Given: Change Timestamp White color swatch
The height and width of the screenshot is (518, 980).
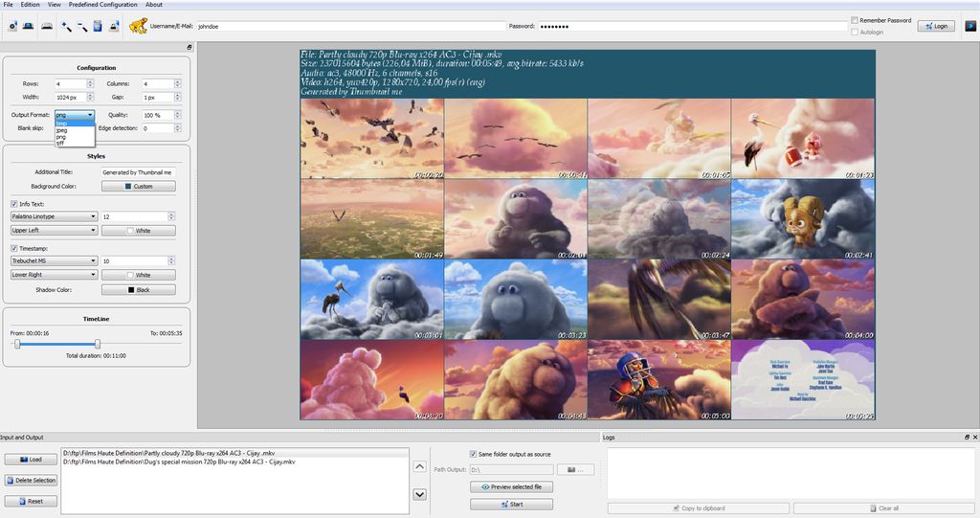Looking at the screenshot, I should [x=138, y=275].
